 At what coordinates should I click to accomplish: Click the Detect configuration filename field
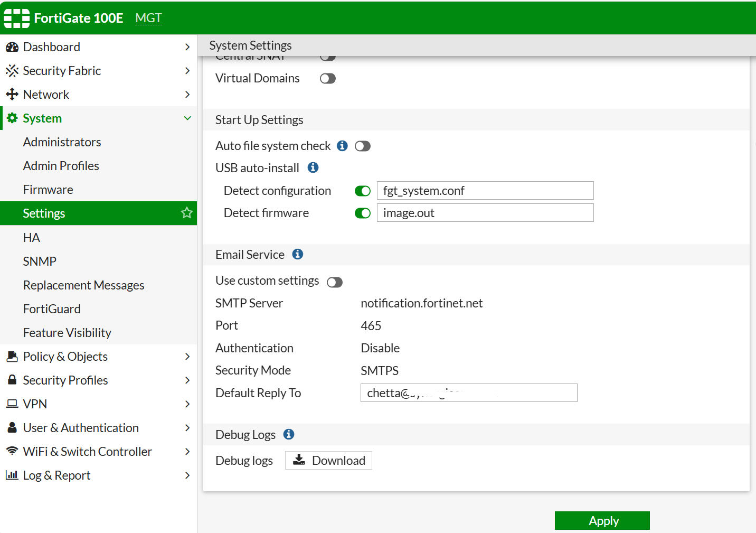coord(485,191)
